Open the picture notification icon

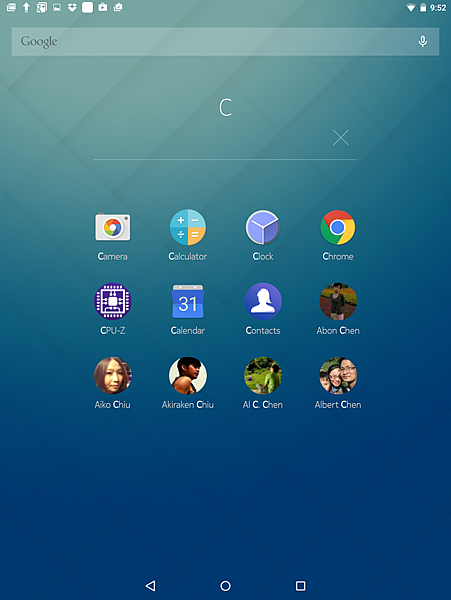pos(57,7)
